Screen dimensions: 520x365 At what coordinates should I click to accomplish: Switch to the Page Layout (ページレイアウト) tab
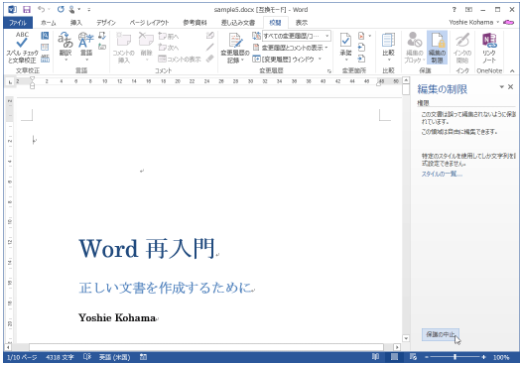pyautogui.click(x=149, y=22)
